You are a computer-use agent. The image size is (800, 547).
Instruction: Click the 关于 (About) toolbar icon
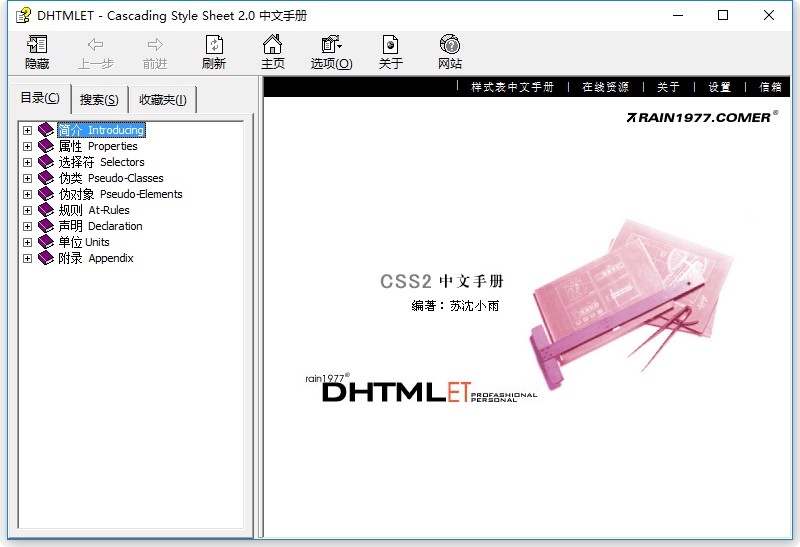(x=390, y=45)
